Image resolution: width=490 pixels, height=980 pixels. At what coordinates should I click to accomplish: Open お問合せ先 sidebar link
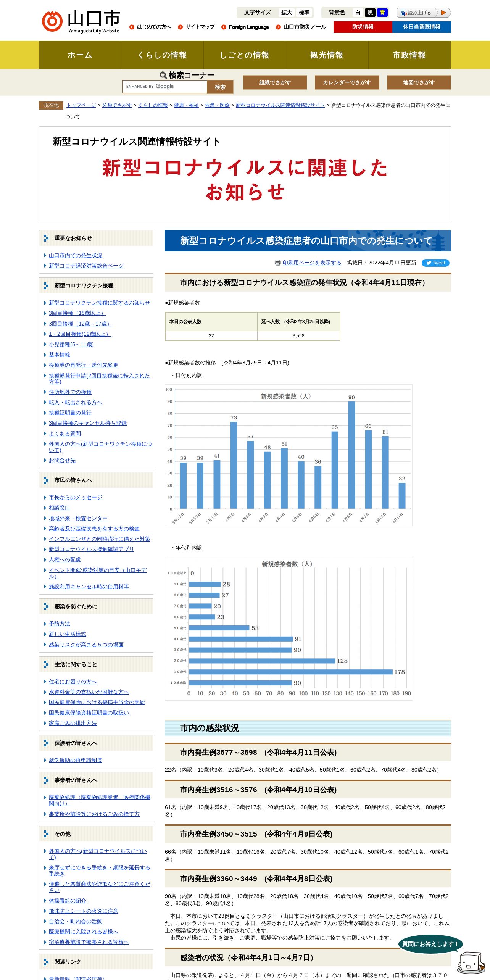62,461
